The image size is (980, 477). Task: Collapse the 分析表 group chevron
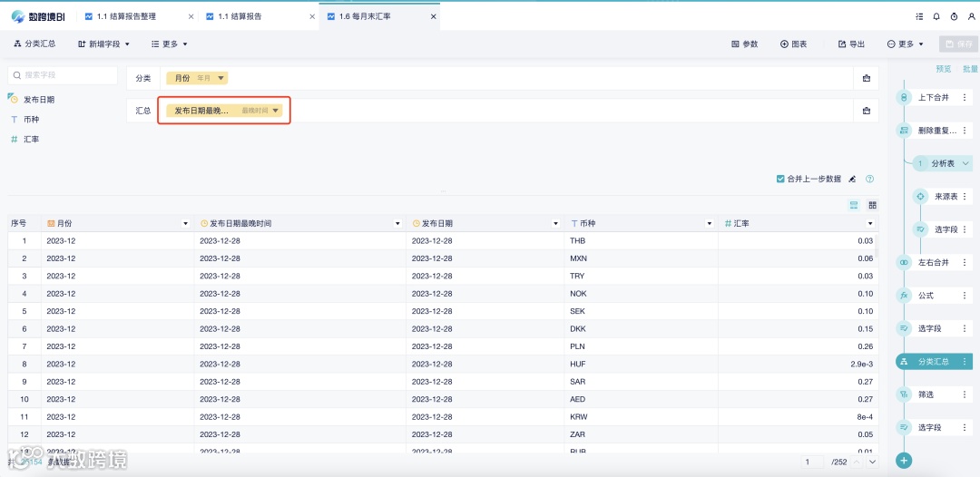[x=965, y=163]
